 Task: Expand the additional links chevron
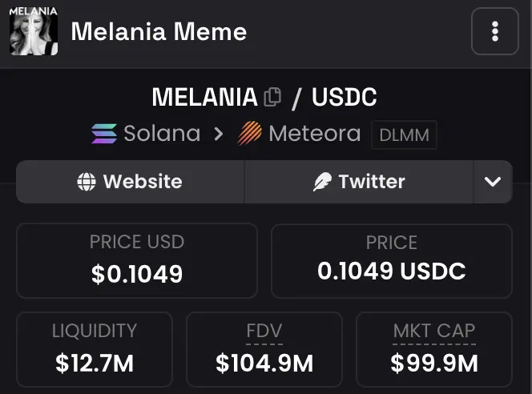[493, 182]
